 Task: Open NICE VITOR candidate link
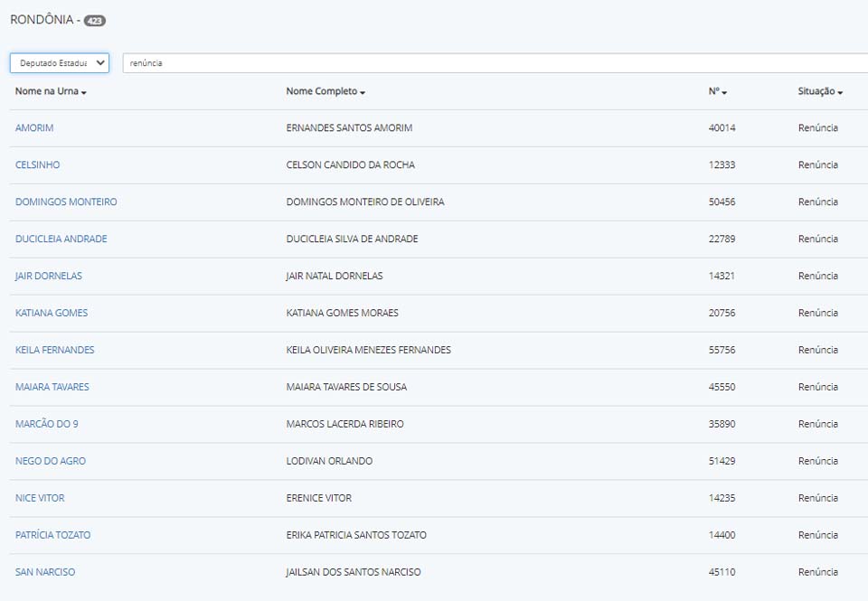pos(40,499)
